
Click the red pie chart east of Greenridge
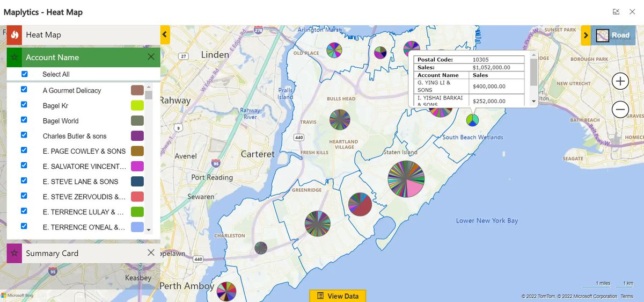tap(360, 205)
